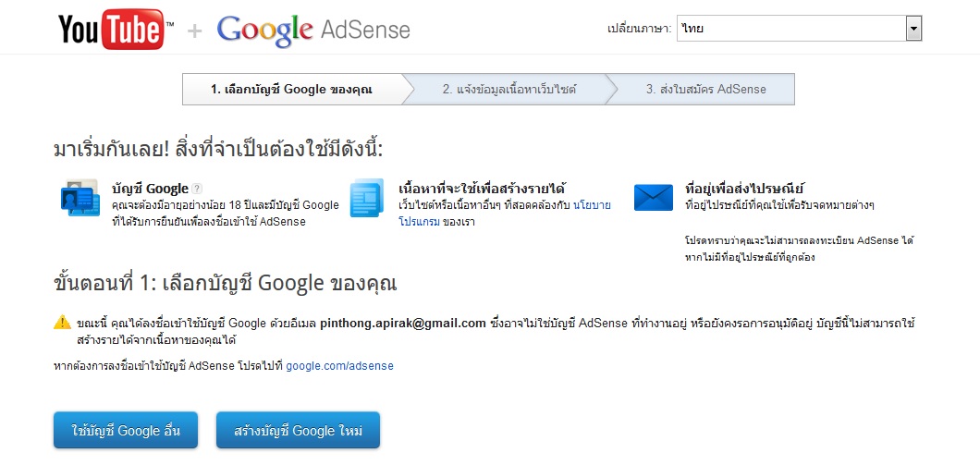Select step 2 แจ้งข้อมูลเนื้อหาเว็บไซต์

508,90
